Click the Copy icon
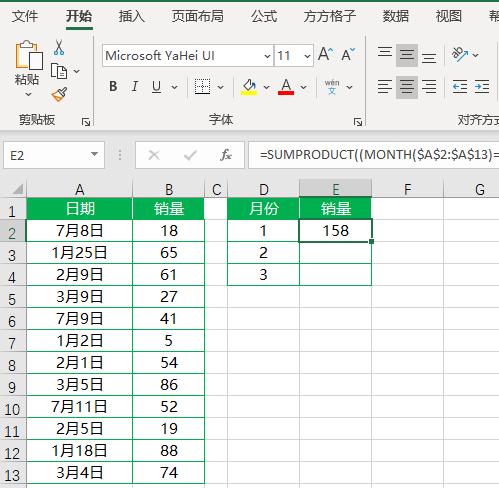This screenshot has width=499, height=488. [59, 71]
